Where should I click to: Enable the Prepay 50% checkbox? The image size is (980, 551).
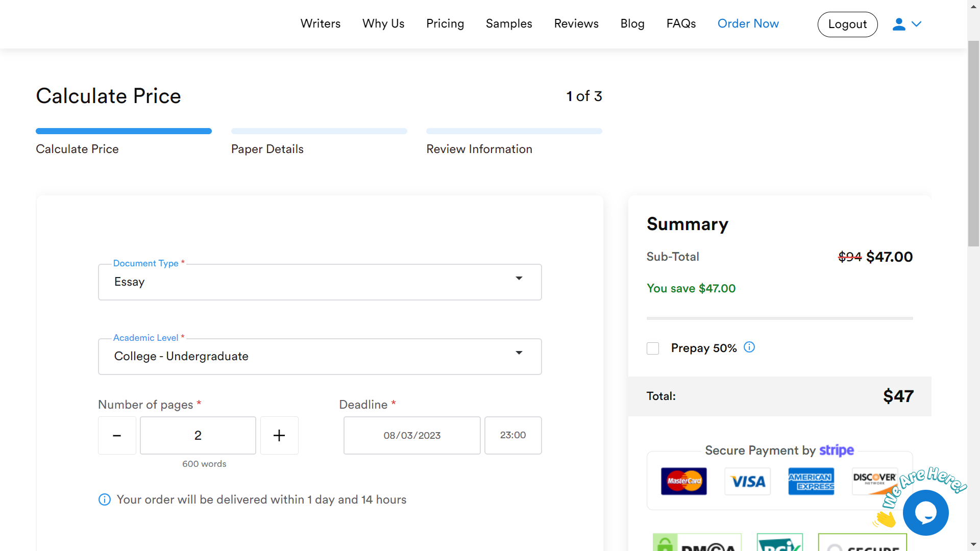[x=652, y=348]
